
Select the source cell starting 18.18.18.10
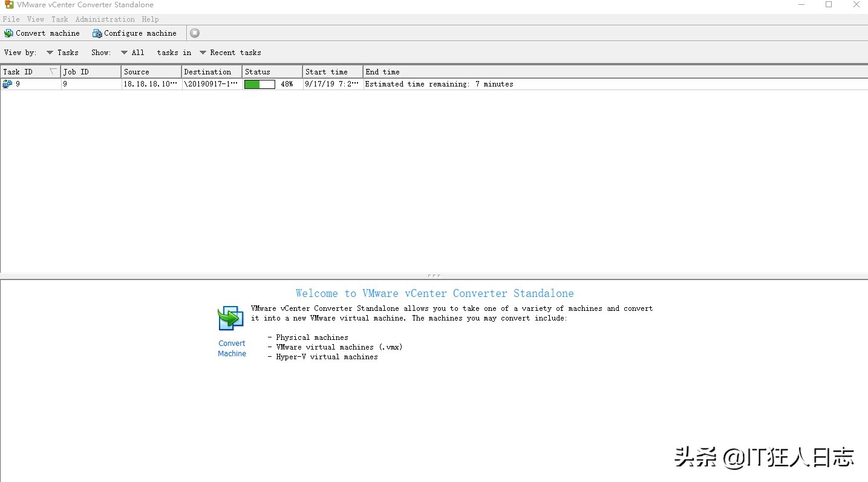[151, 85]
